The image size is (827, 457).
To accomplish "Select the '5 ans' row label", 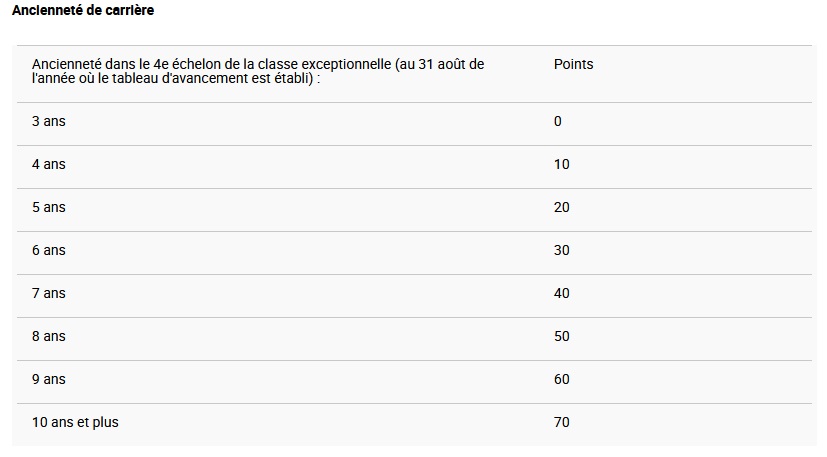I will [49, 207].
